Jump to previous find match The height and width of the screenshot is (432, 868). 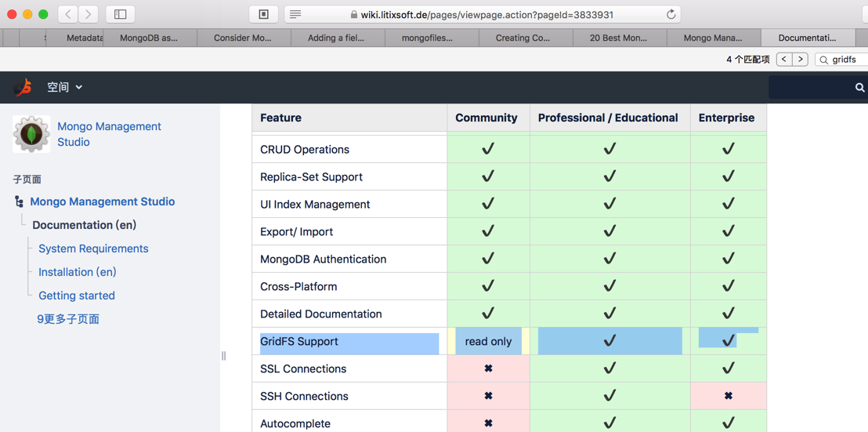(783, 60)
